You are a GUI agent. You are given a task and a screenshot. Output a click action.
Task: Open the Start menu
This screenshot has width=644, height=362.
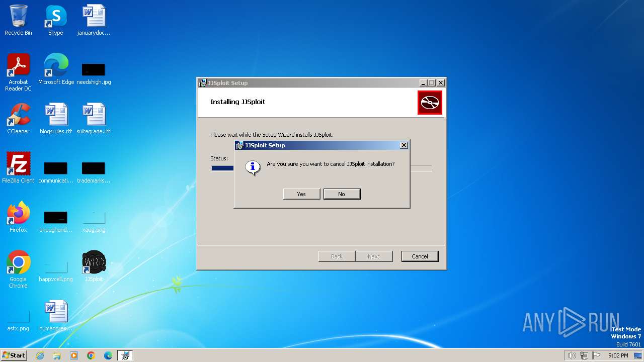pyautogui.click(x=14, y=355)
